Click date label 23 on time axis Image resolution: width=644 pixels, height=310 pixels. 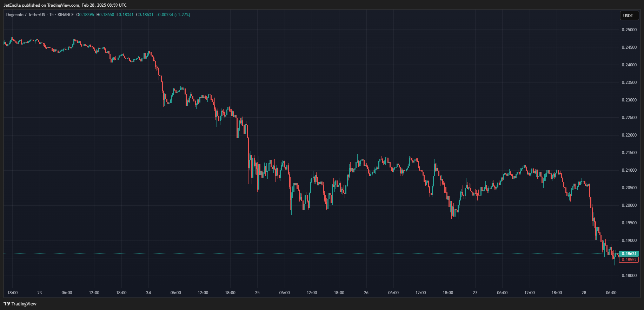click(x=40, y=293)
